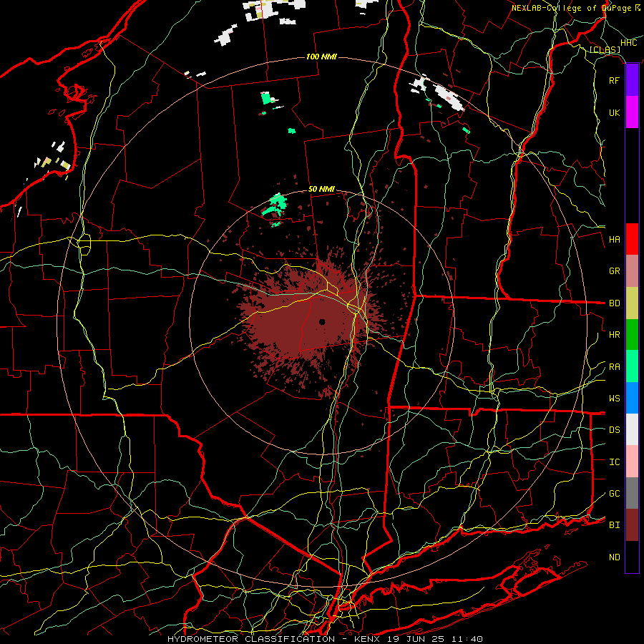Click the BD yellow legend swatch
This screenshot has height=644, width=644.
(x=632, y=303)
